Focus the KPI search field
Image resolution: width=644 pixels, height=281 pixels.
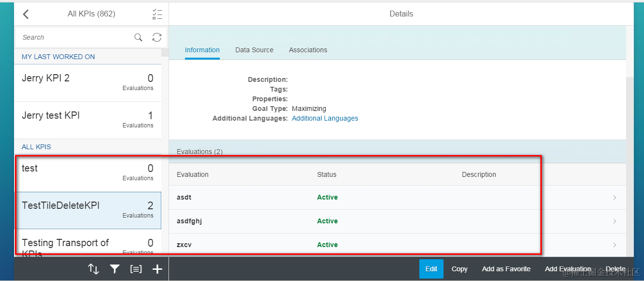75,37
